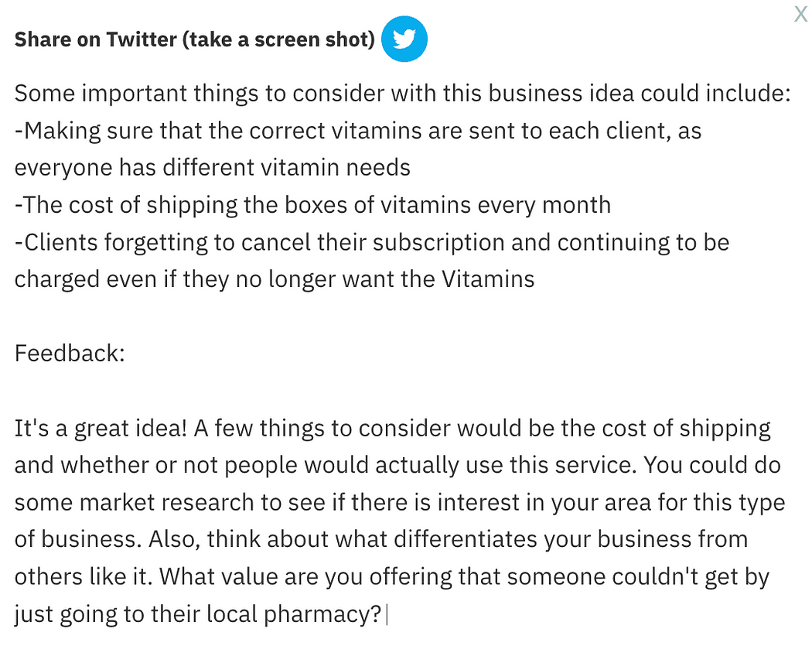812x646 pixels.
Task: Click the blue Twitter bird icon
Action: (404, 39)
